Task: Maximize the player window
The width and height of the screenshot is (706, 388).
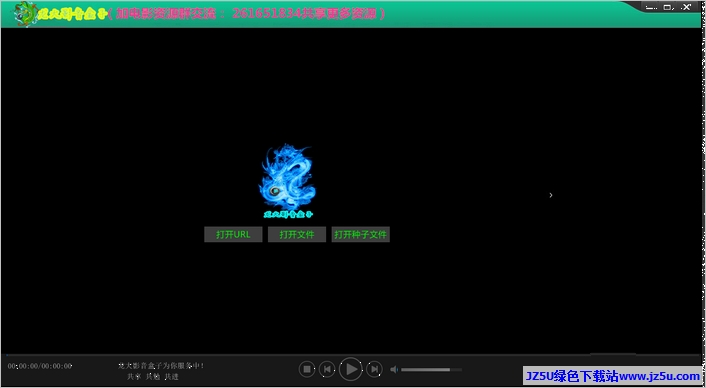Action: tap(668, 7)
